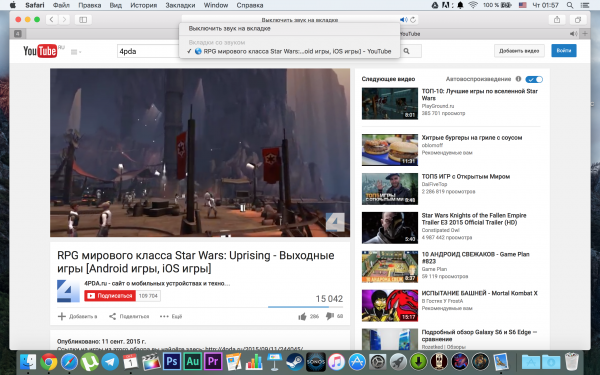This screenshot has width=600, height=375.
Task: Open 'Star Wars Knights of the Fallen Empire' thumbnail
Action: click(390, 228)
